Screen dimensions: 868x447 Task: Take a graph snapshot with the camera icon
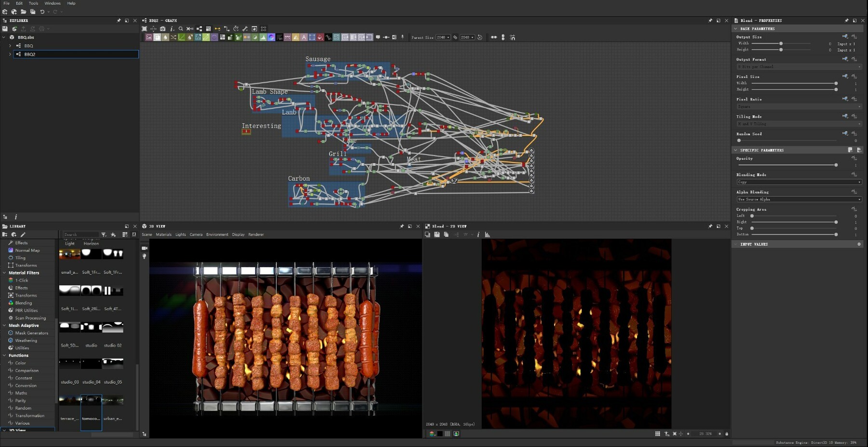pos(163,28)
